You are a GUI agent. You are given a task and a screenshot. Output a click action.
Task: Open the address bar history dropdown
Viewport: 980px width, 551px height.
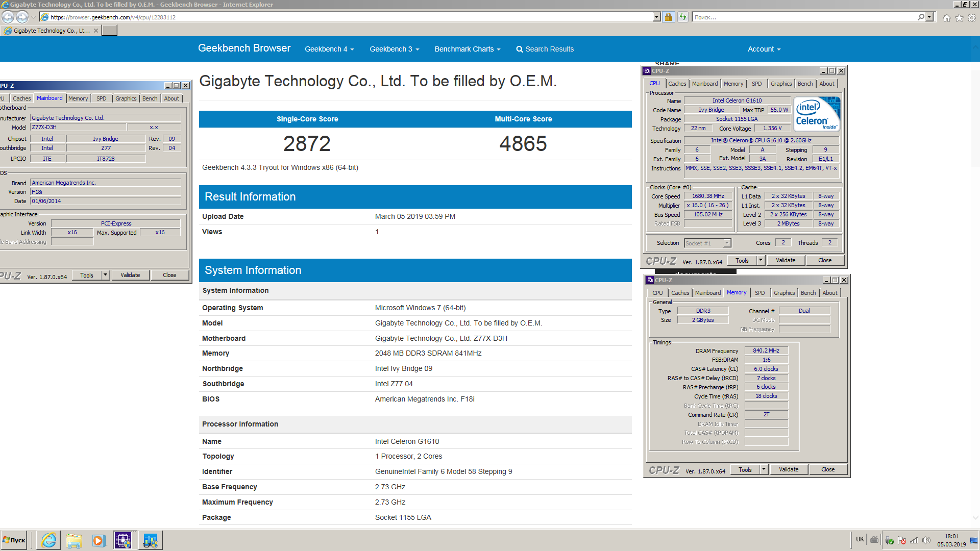656,17
